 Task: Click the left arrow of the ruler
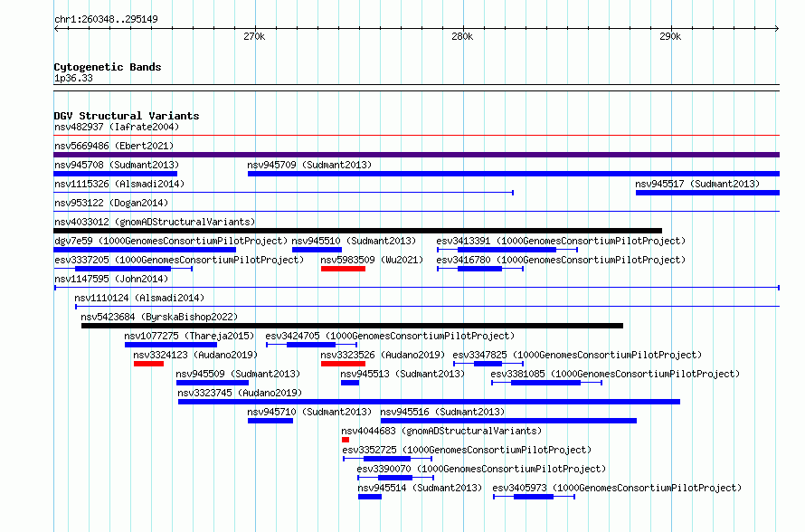pos(56,28)
